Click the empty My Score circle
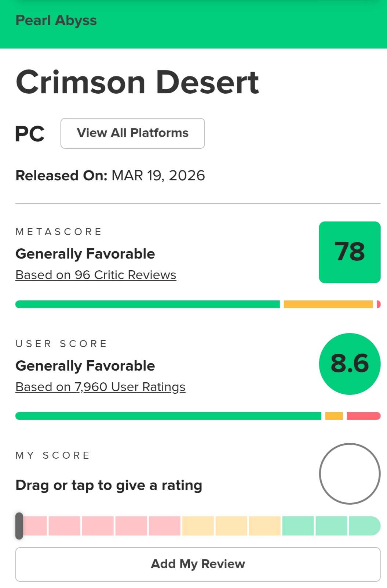Image resolution: width=387 pixels, height=588 pixels. click(x=350, y=474)
